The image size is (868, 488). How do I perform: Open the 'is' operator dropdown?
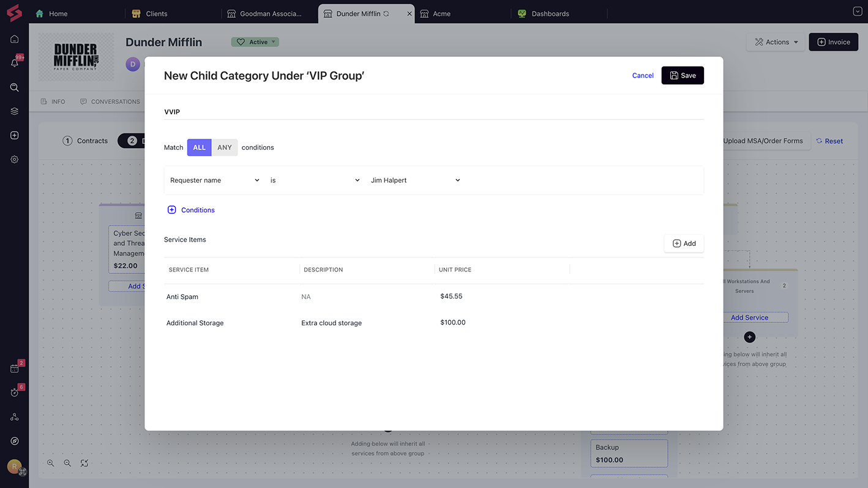[x=315, y=180]
